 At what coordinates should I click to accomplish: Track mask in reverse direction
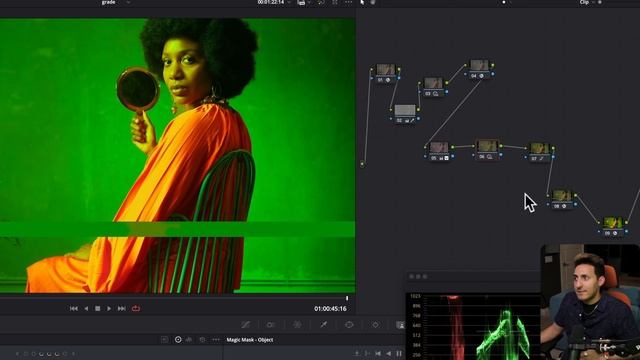click(x=389, y=353)
